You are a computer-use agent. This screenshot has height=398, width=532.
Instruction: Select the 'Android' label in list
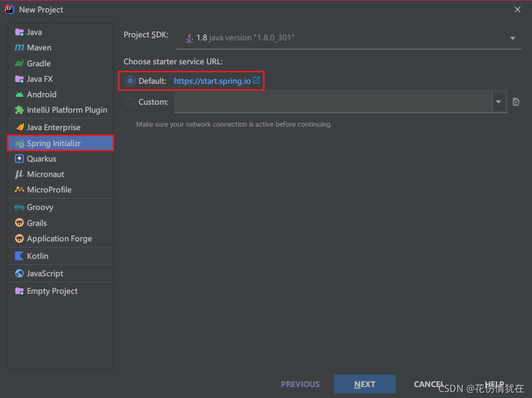(42, 94)
